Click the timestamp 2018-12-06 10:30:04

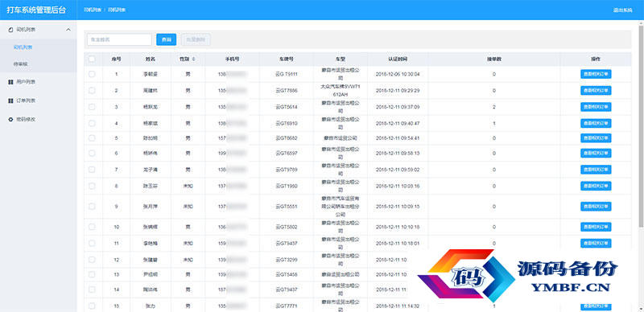point(398,74)
